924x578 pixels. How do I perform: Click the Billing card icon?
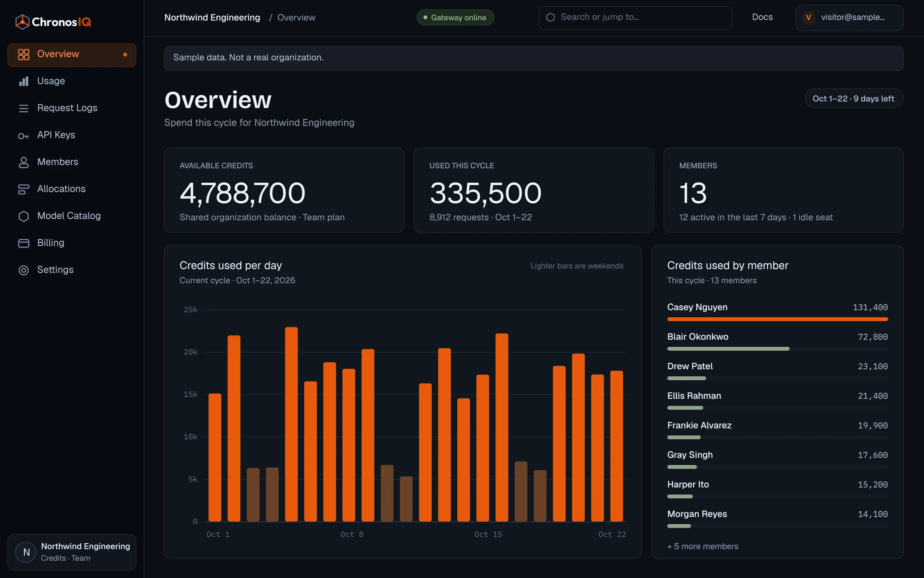(x=24, y=243)
